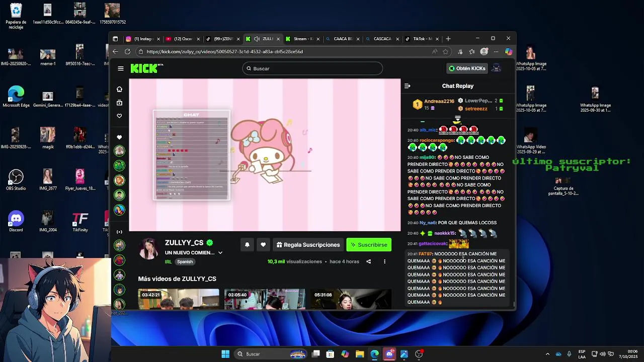Screen dimensions: 644x362
Task: Open the video three-dot options menu
Action: click(385, 261)
